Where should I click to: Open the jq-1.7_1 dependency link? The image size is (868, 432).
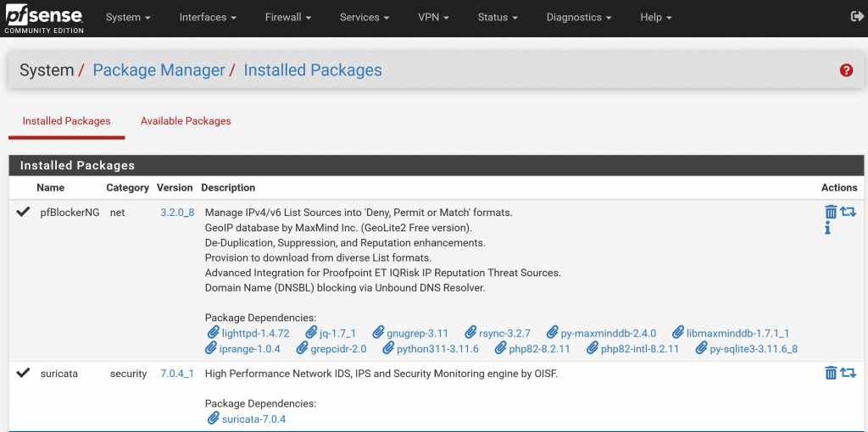coord(337,334)
